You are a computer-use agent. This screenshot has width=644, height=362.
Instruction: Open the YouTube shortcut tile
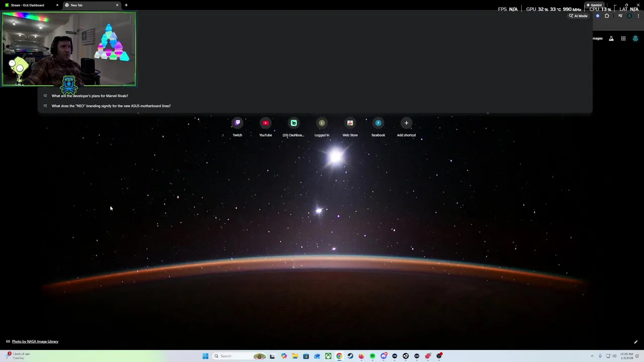266,127
